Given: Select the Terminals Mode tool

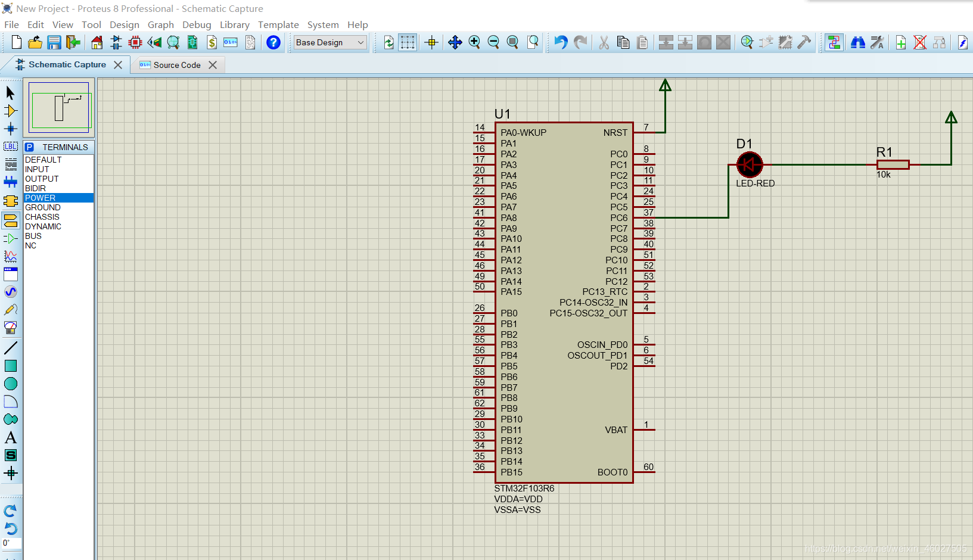Looking at the screenshot, I should pyautogui.click(x=11, y=221).
